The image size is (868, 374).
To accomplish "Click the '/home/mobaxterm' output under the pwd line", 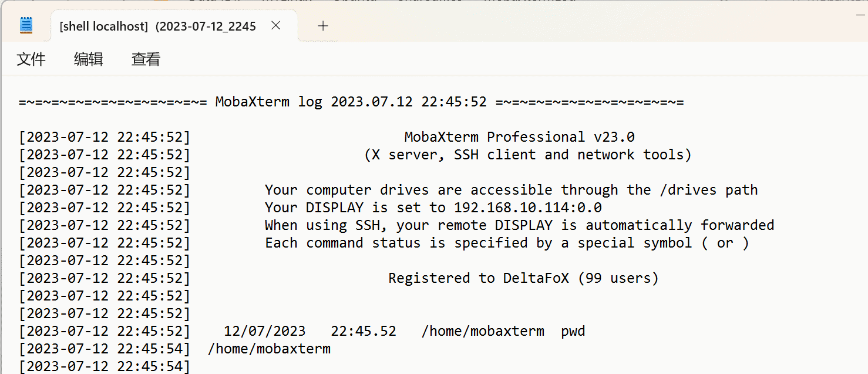I will click(269, 349).
